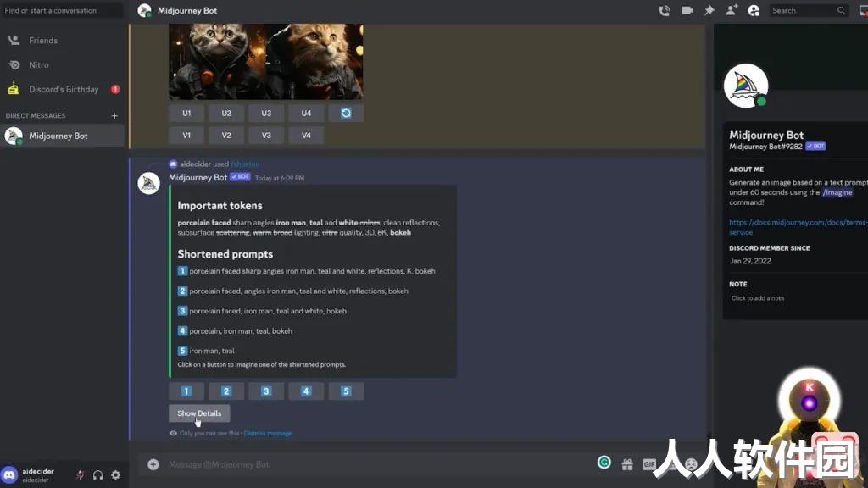Screen dimensions: 868x488
Task: Open pinned messages
Action: click(709, 10)
